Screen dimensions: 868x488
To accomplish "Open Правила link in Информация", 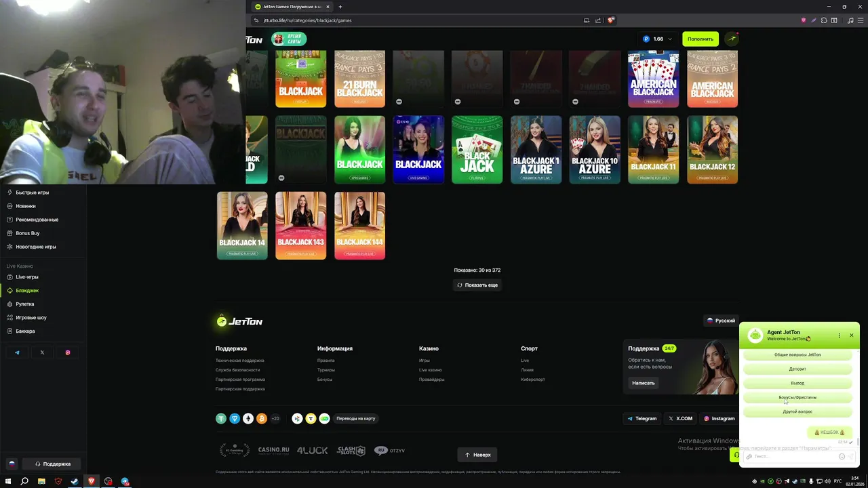I will 325,361.
